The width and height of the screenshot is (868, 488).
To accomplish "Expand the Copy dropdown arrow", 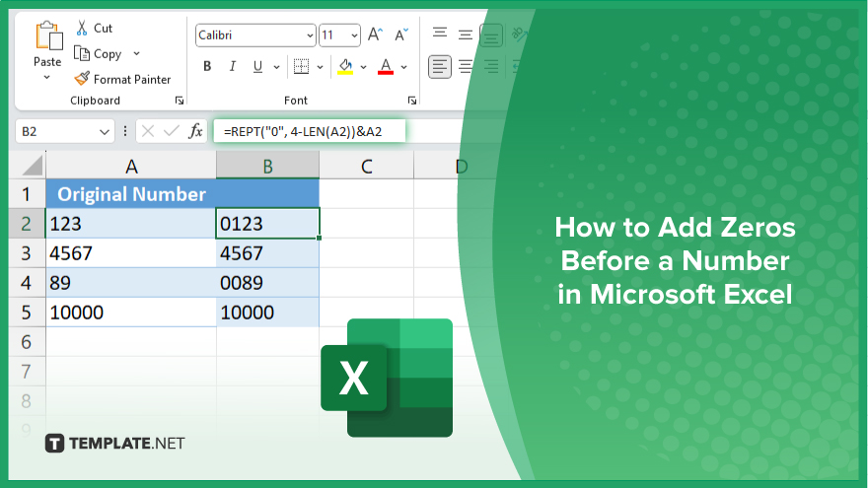I will tap(136, 53).
